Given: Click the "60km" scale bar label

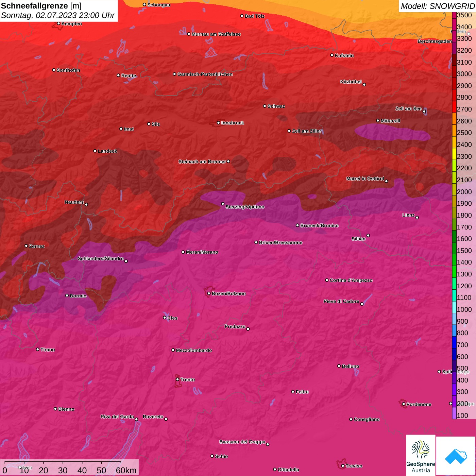Looking at the screenshot, I should (x=126, y=470).
